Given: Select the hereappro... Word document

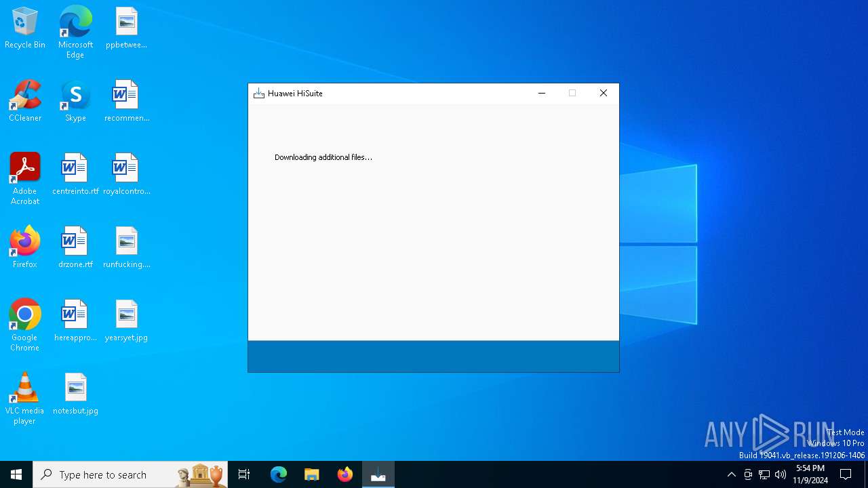Looking at the screenshot, I should (75, 321).
